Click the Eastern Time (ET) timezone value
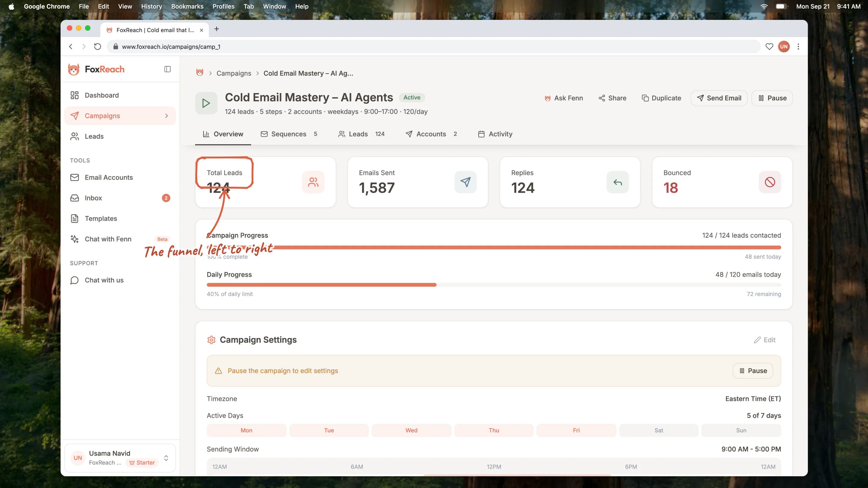This screenshot has width=868, height=488. pos(753,399)
